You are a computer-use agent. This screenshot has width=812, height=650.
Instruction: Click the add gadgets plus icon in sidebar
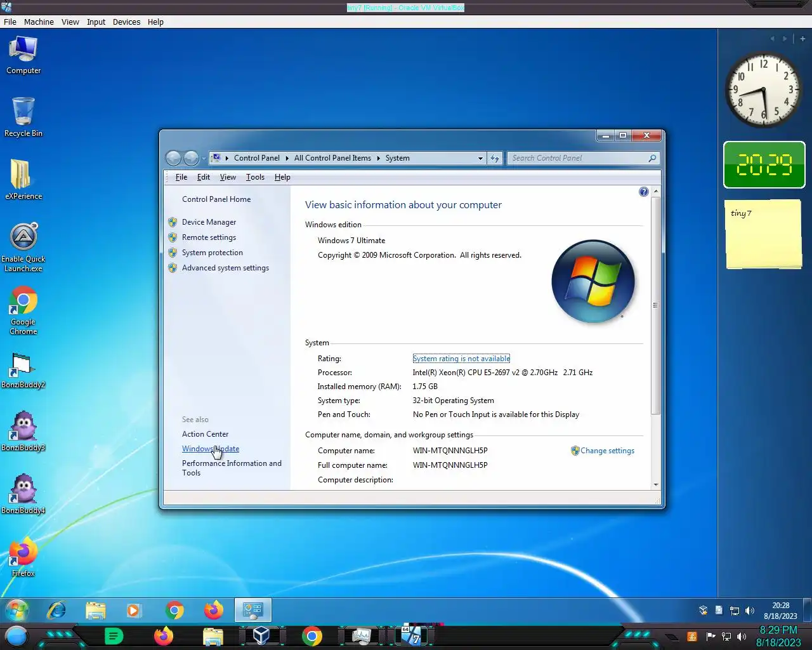pyautogui.click(x=802, y=39)
